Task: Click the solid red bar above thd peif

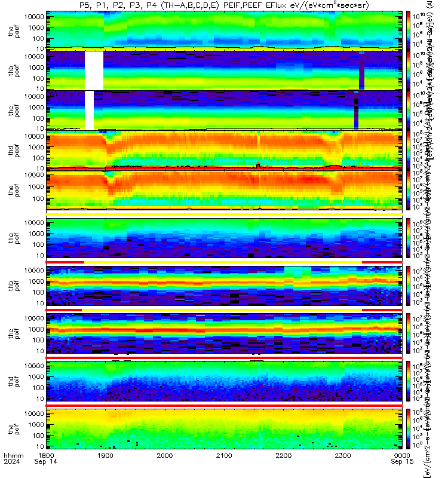Action: point(224,358)
